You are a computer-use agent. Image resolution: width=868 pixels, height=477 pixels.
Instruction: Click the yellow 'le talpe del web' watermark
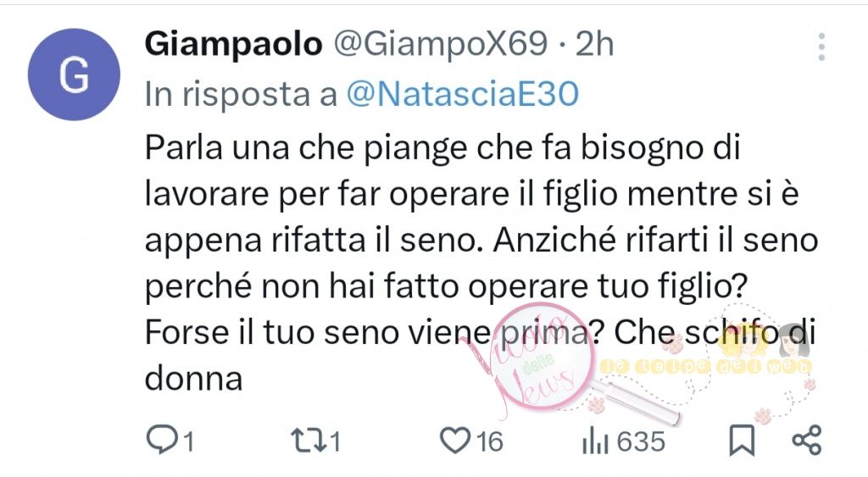tap(706, 366)
